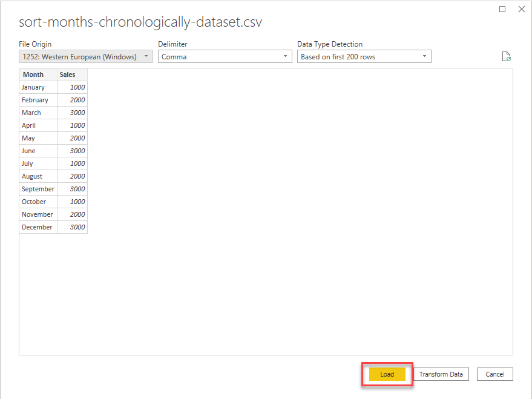Expand the 'Based on first 200 rows' selector arrow
This screenshot has height=399, width=532.
point(424,56)
